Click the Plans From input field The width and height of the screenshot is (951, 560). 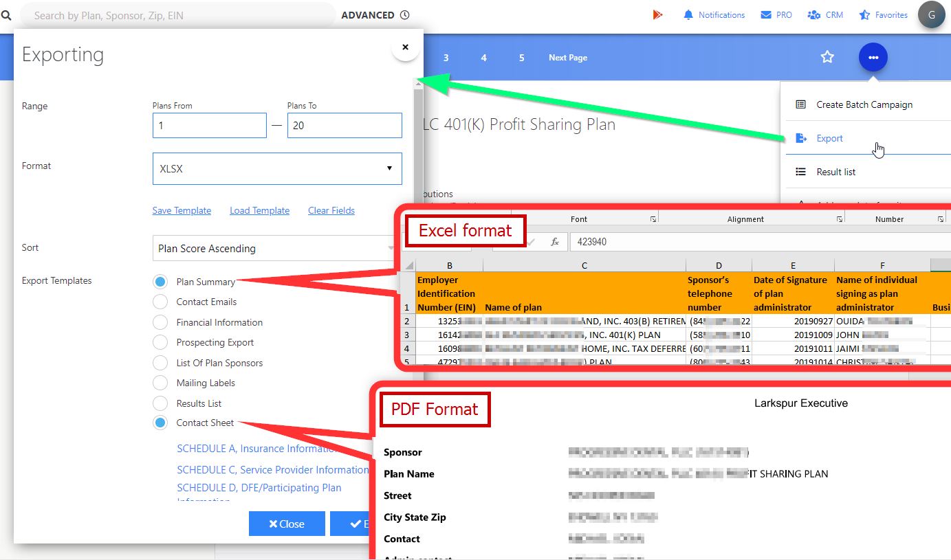[209, 126]
